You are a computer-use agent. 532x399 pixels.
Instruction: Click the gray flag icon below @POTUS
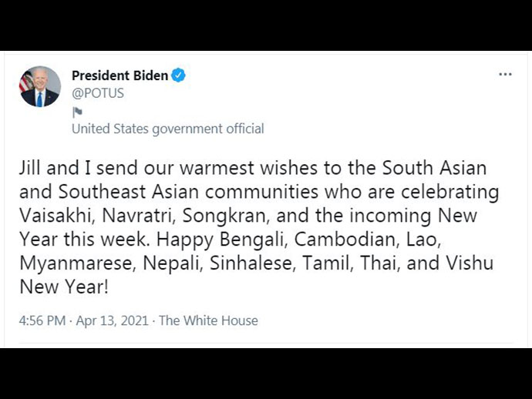pos(77,112)
